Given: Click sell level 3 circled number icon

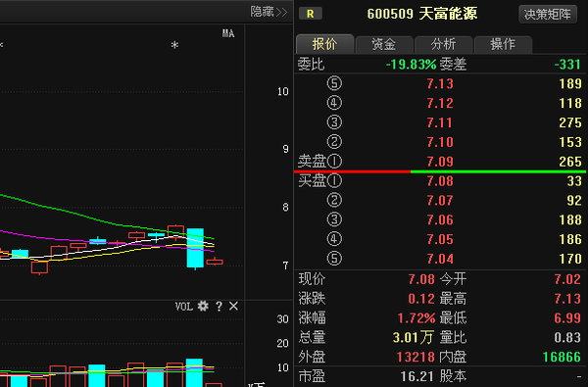Looking at the screenshot, I should pos(334,122).
